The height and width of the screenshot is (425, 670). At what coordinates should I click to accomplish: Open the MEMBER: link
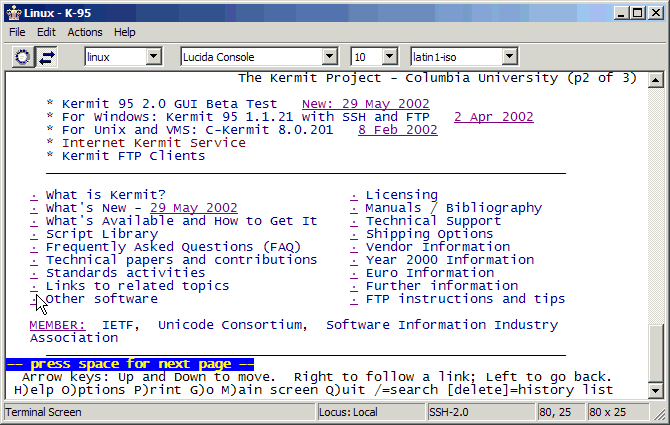pos(57,325)
